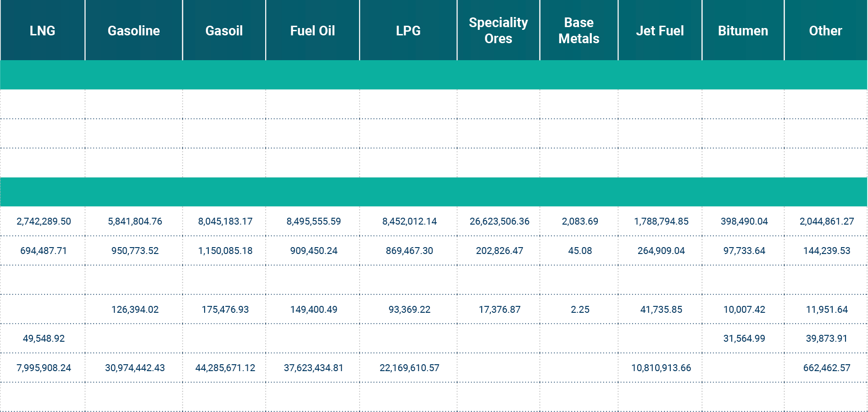868x412 pixels.
Task: Select Speciality Ores value 26,623,506.36
Action: [x=499, y=221]
